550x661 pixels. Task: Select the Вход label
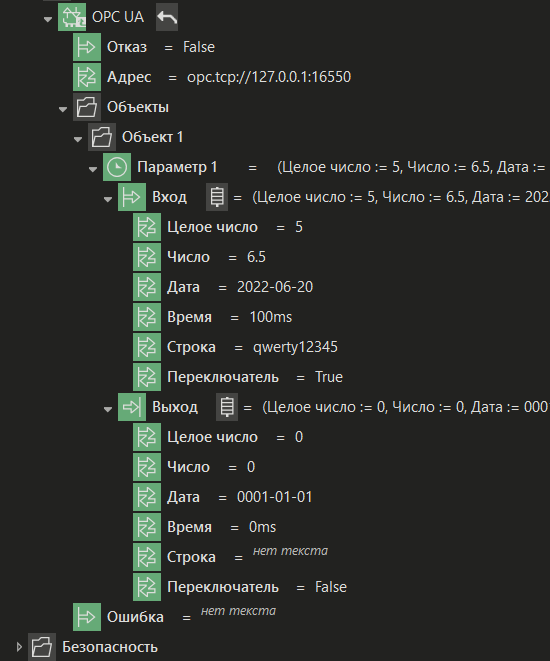click(169, 197)
